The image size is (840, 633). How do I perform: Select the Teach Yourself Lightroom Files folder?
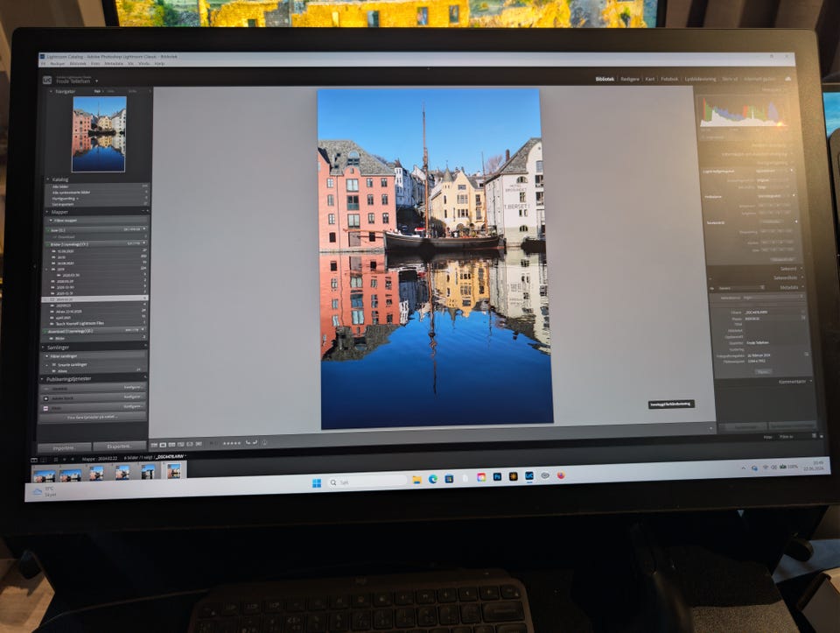(96, 323)
